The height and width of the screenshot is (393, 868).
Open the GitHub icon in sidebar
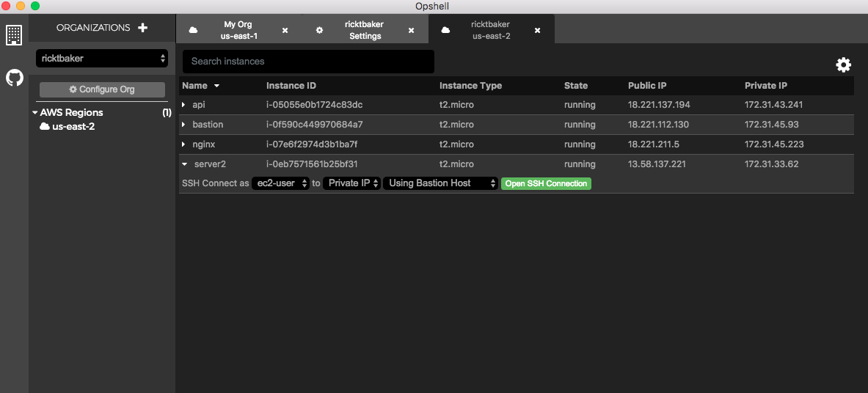tap(15, 78)
